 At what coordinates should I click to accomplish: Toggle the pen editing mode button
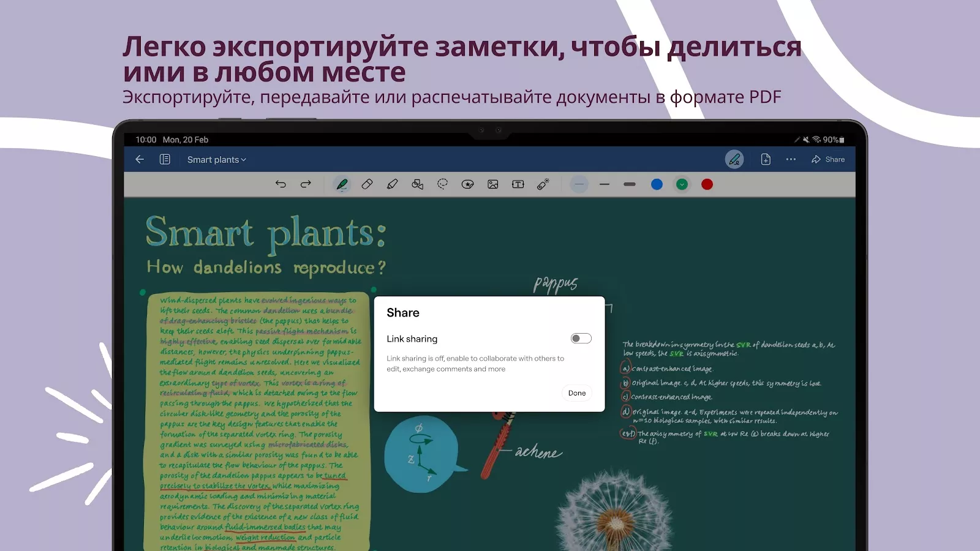click(734, 159)
